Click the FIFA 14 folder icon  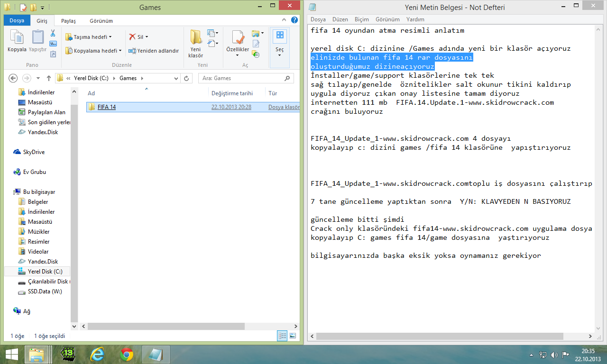92,107
